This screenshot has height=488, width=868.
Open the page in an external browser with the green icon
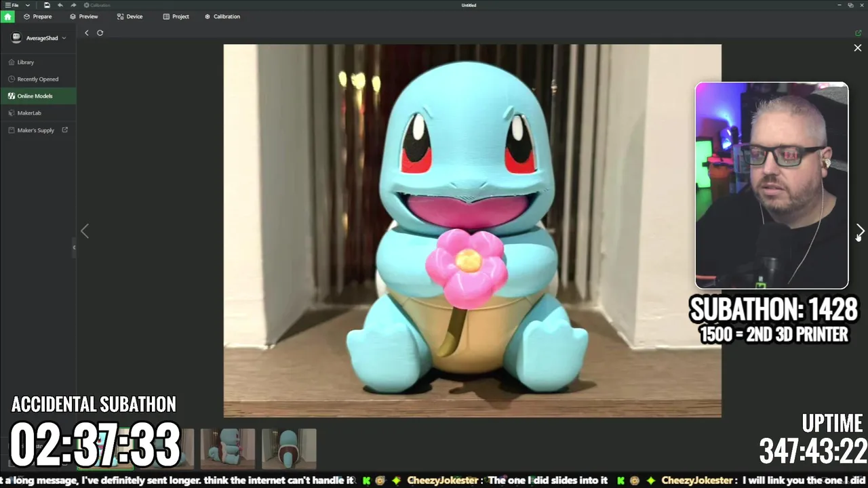(x=858, y=33)
